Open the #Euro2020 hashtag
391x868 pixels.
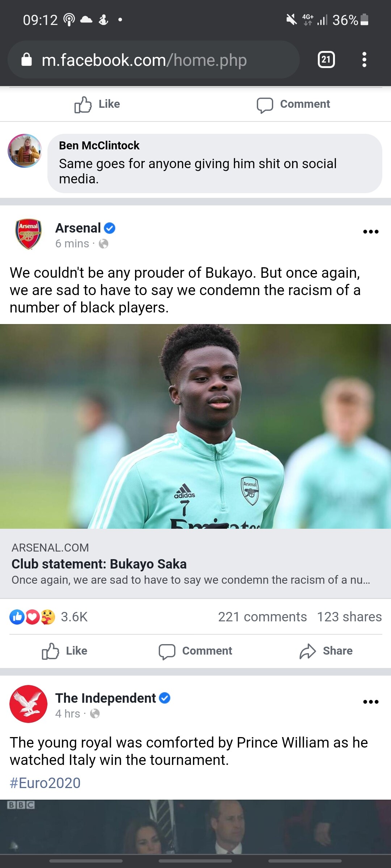45,783
